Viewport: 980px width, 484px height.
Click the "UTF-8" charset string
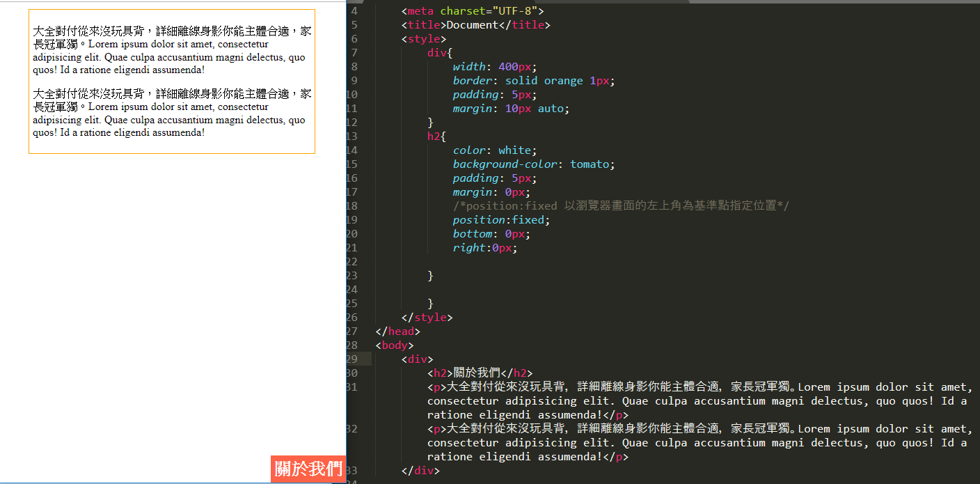[x=514, y=11]
